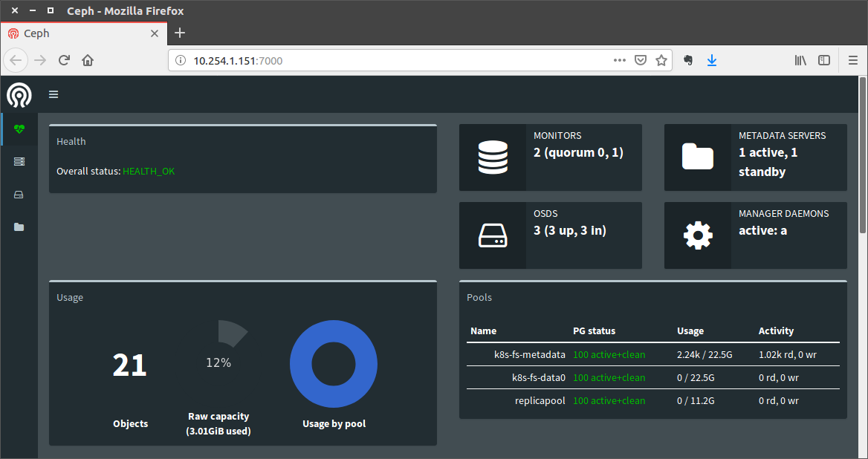Click the Monitors database stack icon

(493, 157)
